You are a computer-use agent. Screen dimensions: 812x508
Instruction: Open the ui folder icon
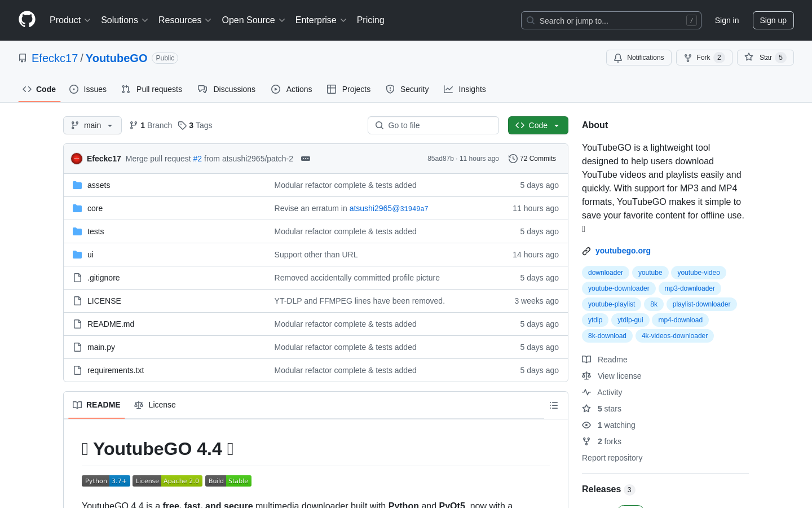(x=77, y=255)
